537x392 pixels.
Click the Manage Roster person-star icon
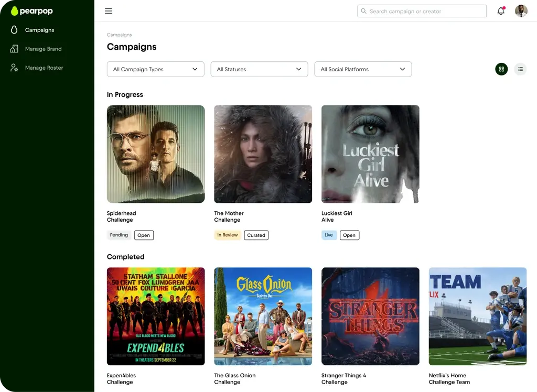(14, 68)
